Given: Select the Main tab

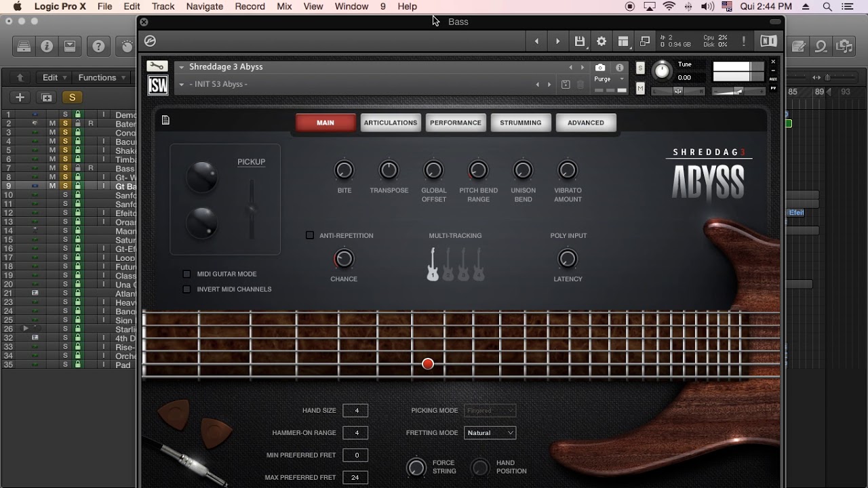Looking at the screenshot, I should click(x=325, y=123).
